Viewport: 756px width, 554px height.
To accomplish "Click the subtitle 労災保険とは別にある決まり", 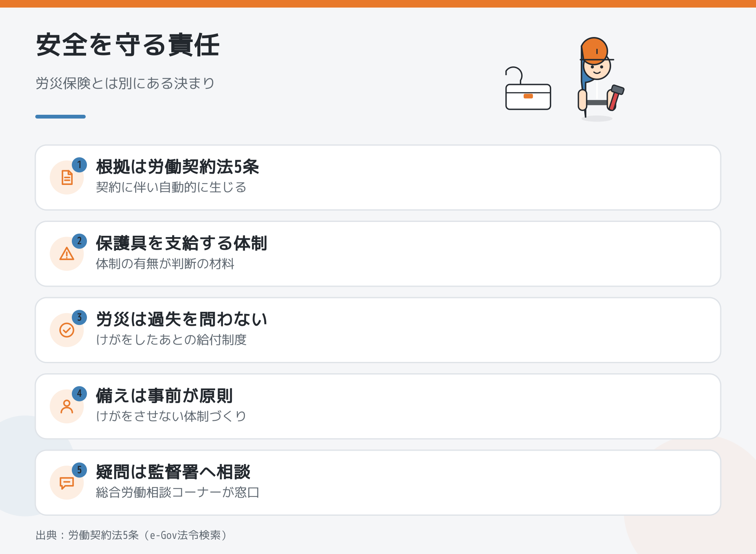I will pyautogui.click(x=125, y=83).
